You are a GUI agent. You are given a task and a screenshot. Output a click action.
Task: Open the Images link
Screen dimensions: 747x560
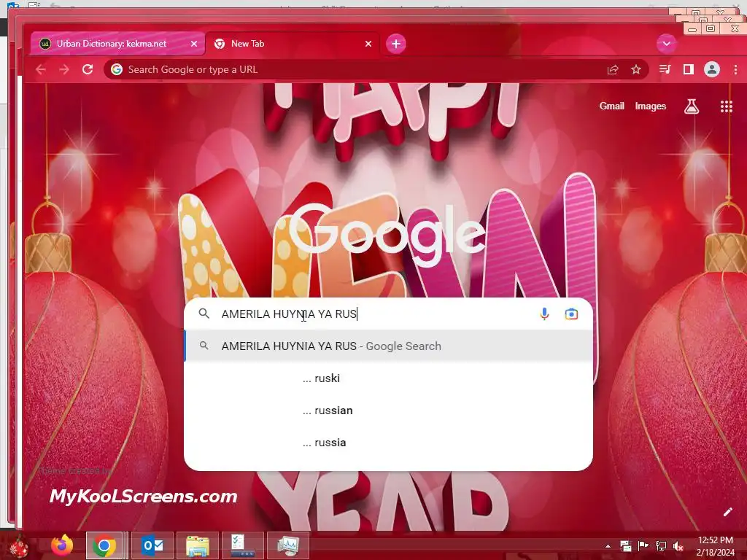point(650,106)
